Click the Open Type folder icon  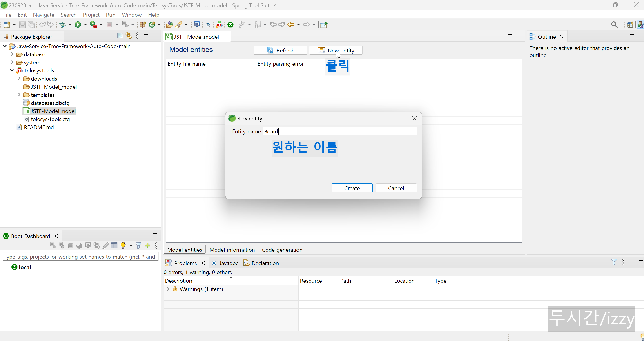pos(169,25)
